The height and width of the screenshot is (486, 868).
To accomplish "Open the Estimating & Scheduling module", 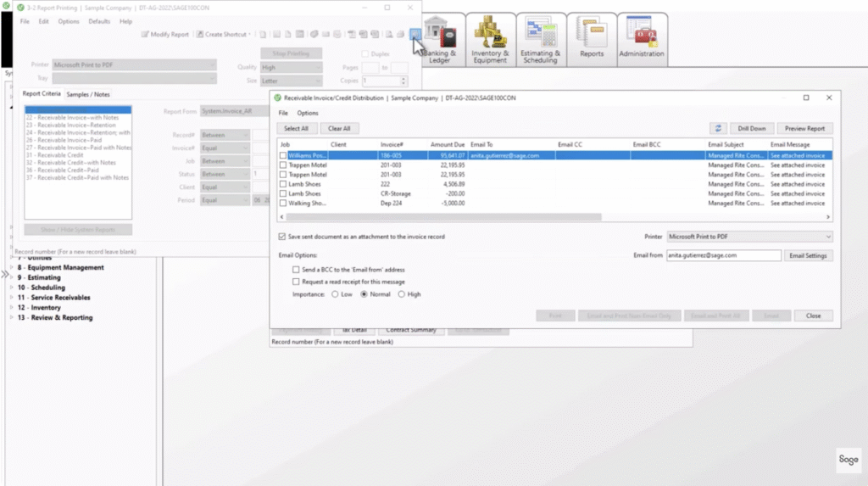I will click(x=540, y=40).
